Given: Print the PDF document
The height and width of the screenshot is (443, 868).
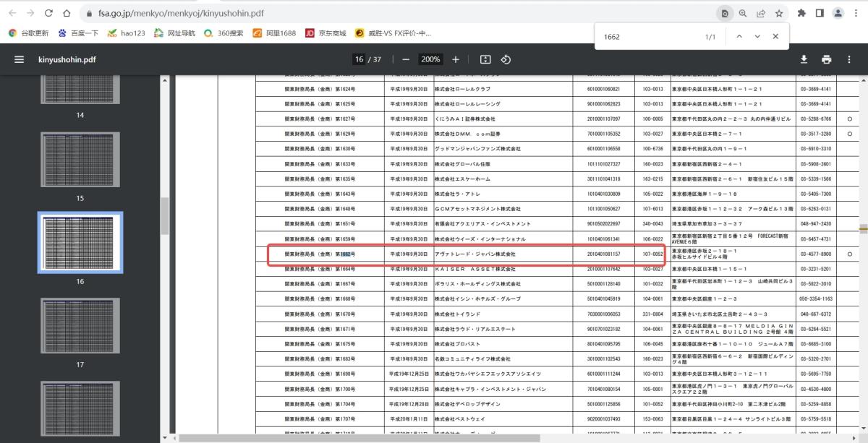Looking at the screenshot, I should pyautogui.click(x=826, y=59).
